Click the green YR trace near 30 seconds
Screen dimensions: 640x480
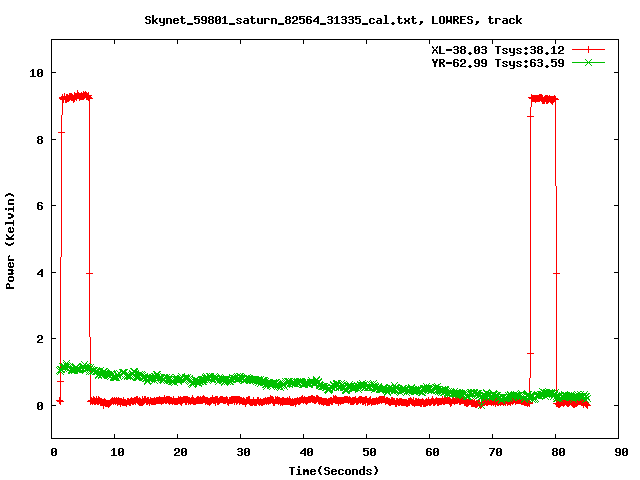point(240,378)
